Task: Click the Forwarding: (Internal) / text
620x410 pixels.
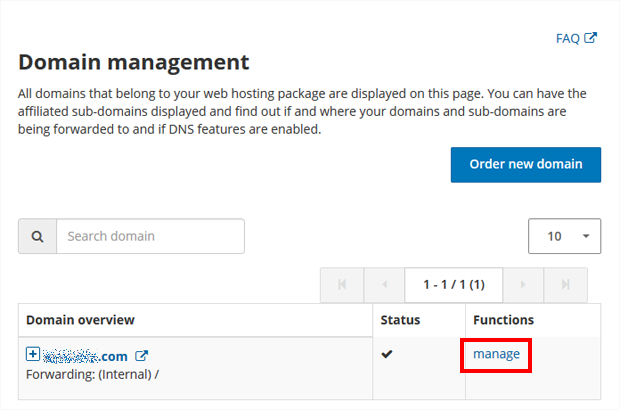Action: tap(92, 374)
